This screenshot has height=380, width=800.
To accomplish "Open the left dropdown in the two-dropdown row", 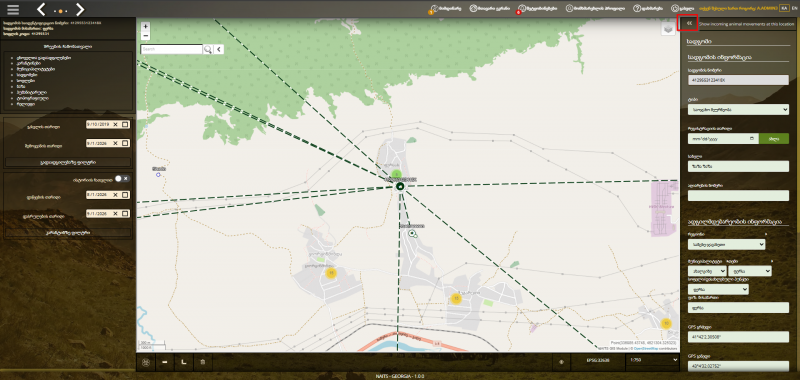I will 707,271.
